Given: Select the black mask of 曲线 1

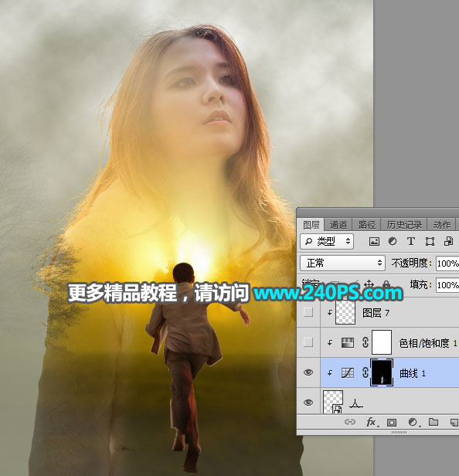Looking at the screenshot, I should pyautogui.click(x=382, y=372).
